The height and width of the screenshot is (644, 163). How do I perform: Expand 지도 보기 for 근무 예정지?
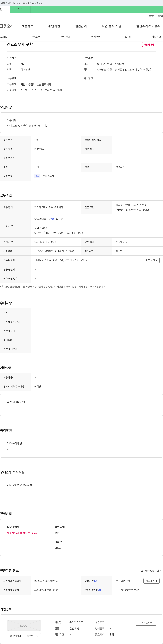coord(151,260)
